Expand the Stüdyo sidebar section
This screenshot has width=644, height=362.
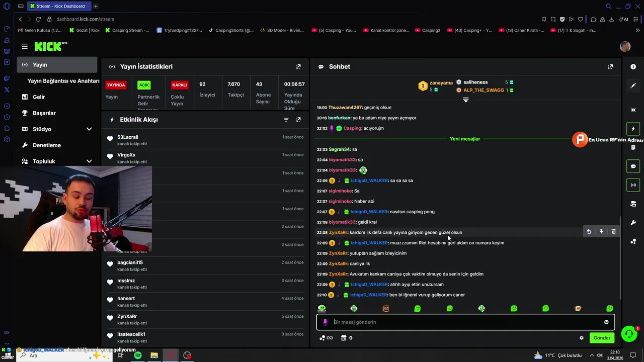coord(89,129)
